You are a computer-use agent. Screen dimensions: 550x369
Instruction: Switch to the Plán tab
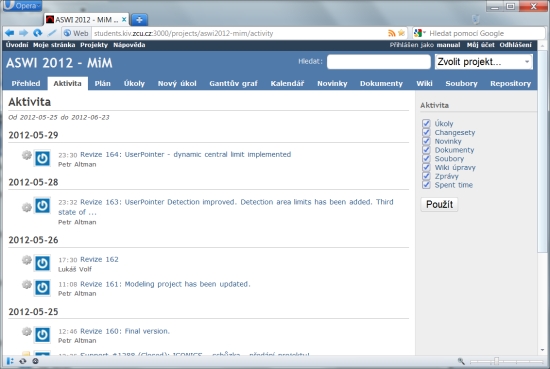coord(102,83)
